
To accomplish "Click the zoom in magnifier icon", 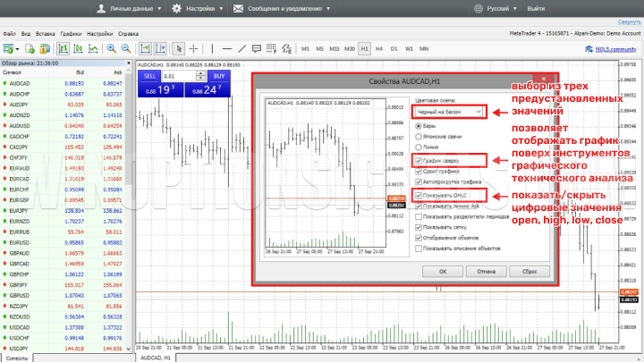I will tap(112, 48).
